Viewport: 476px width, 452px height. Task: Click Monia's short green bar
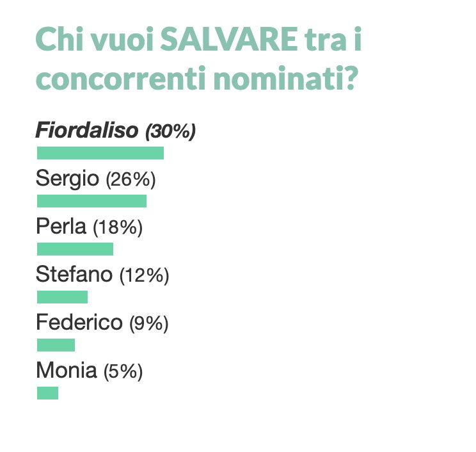pyautogui.click(x=47, y=393)
